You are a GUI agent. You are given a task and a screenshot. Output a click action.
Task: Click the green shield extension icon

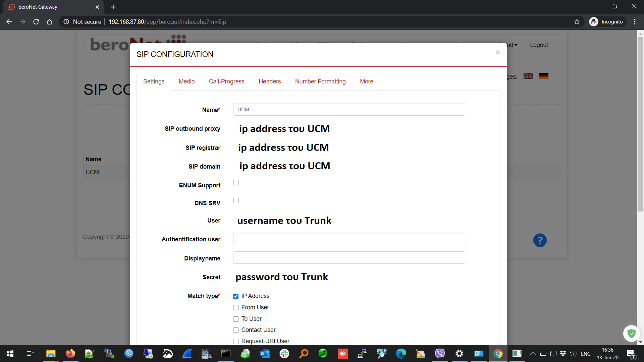631,333
